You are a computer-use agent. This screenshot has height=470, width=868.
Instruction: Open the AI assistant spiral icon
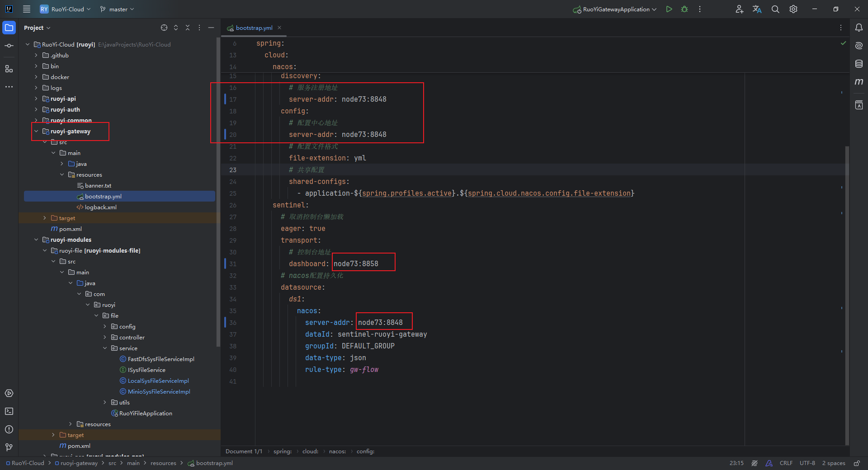[859, 46]
